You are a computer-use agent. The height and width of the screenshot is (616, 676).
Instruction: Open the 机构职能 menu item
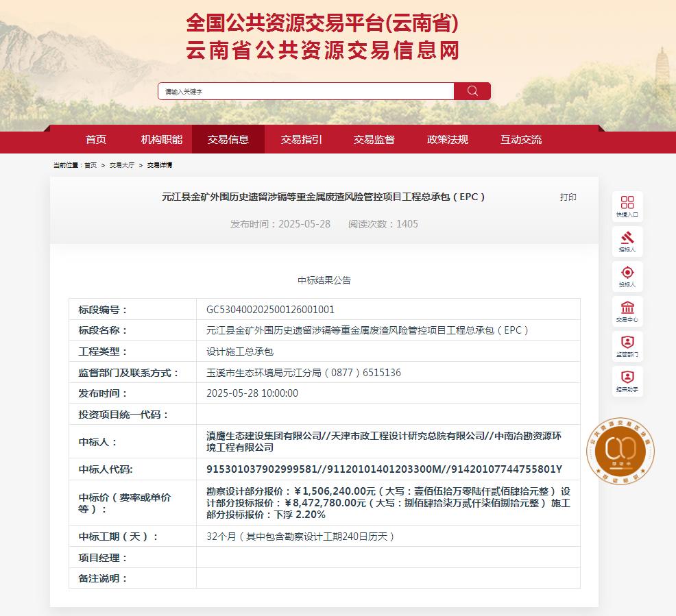click(162, 139)
